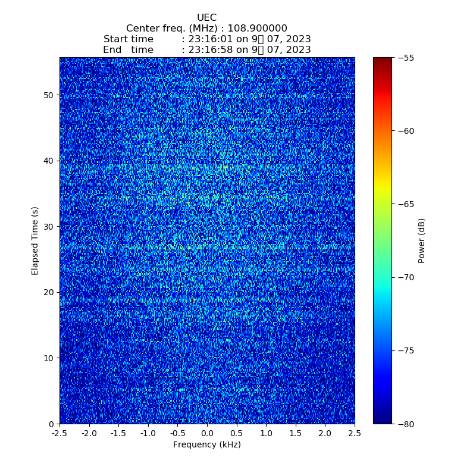Screen dimensions: 476x476
Task: Click the yellow band on the colorbar
Action: pyautogui.click(x=383, y=189)
